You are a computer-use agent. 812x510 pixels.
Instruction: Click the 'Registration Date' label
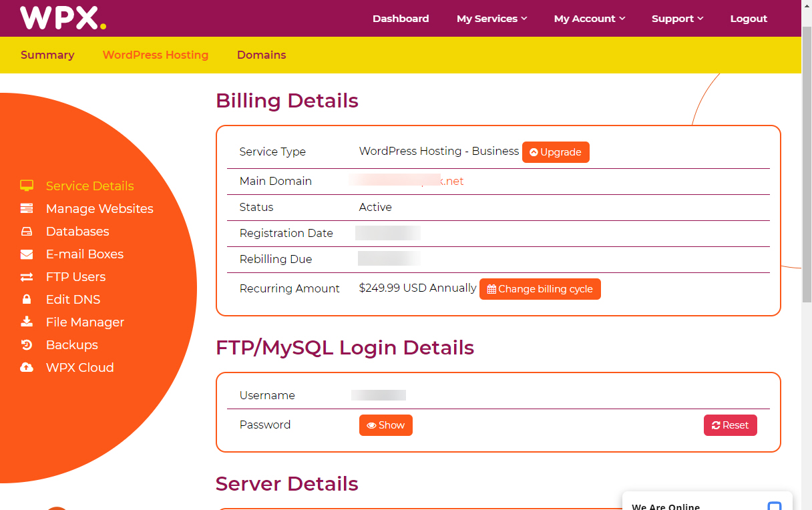tap(286, 234)
